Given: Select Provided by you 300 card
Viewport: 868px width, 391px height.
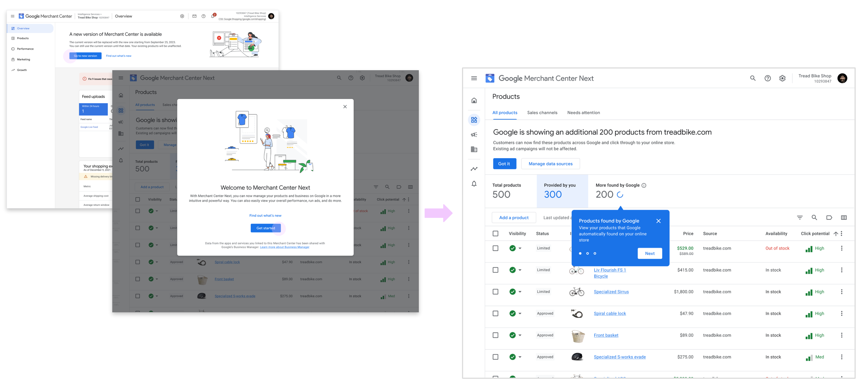Looking at the screenshot, I should 562,191.
